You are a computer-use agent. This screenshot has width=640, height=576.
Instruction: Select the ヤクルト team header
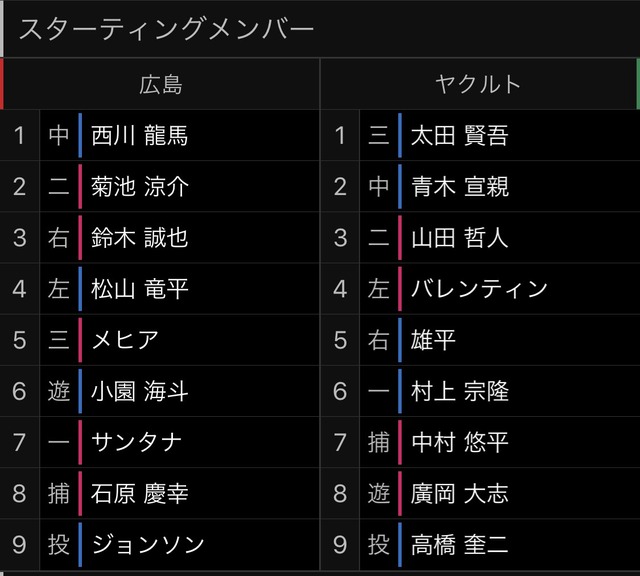478,85
